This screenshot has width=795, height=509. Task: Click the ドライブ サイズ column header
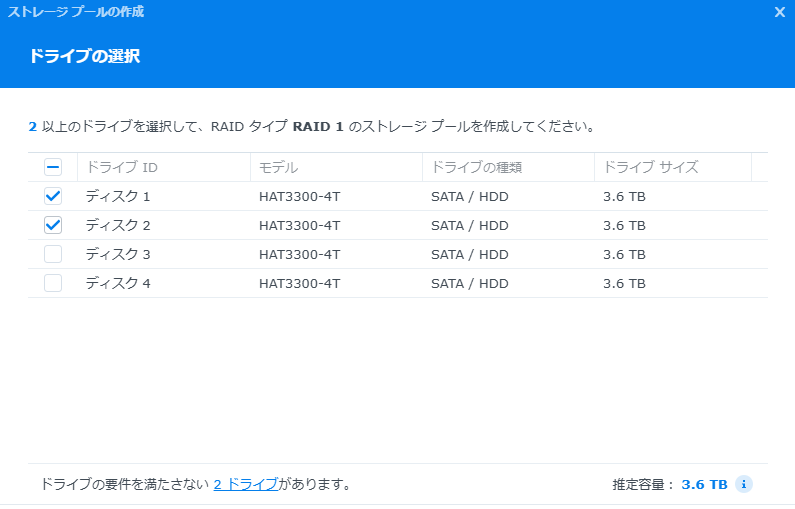tap(650, 167)
